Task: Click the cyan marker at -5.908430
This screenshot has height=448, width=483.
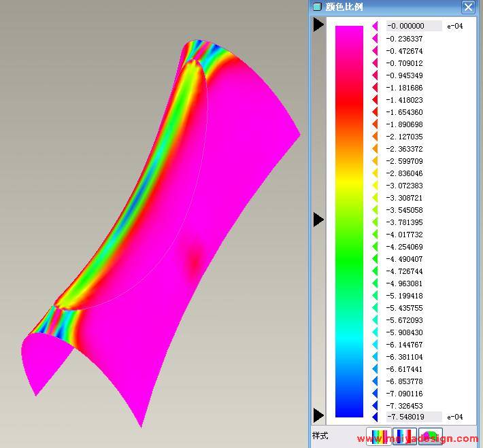Action: (x=375, y=332)
